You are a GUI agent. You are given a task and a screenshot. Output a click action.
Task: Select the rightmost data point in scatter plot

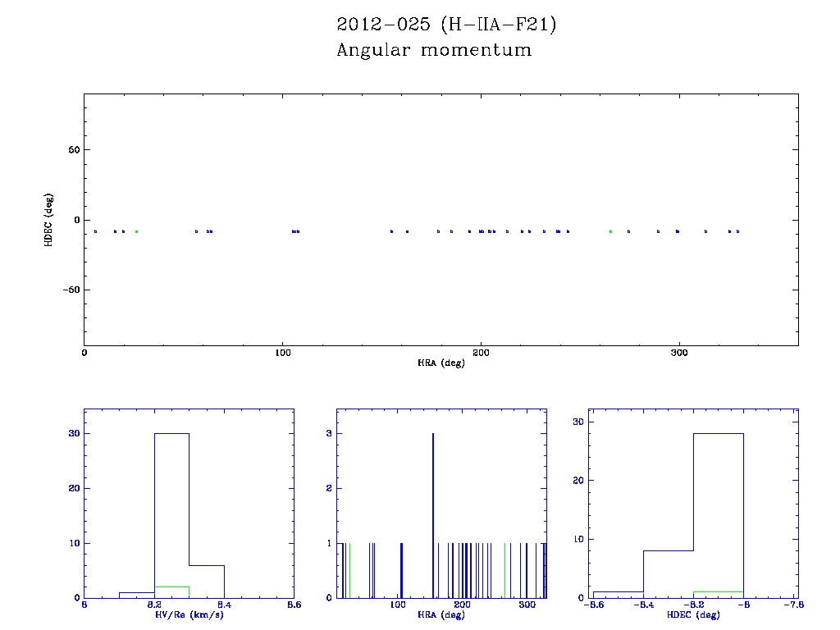coord(738,231)
